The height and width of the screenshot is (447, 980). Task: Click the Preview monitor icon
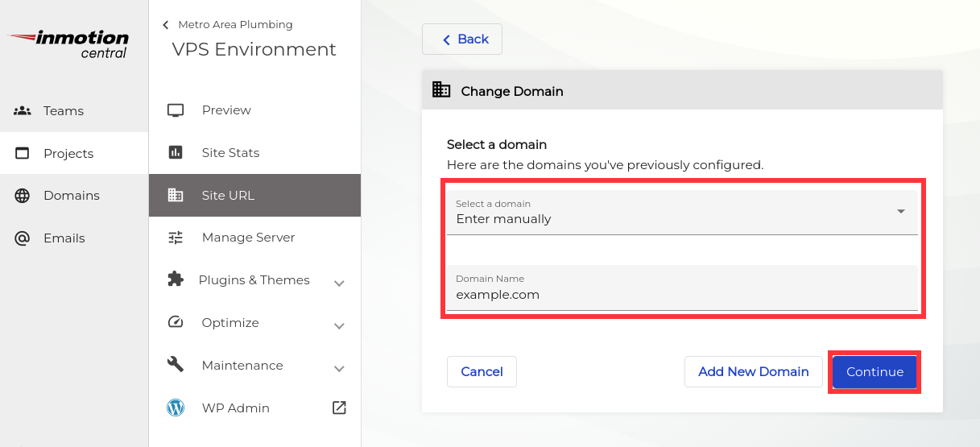pos(176,110)
